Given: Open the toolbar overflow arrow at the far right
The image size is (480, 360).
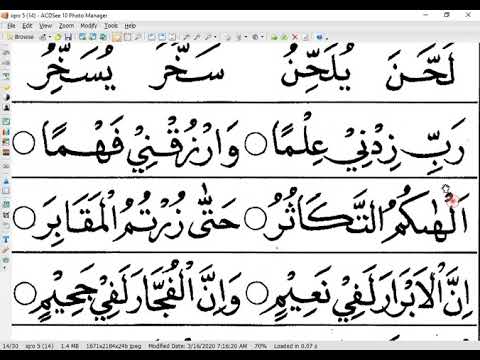Looking at the screenshot, I should pyautogui.click(x=327, y=38).
